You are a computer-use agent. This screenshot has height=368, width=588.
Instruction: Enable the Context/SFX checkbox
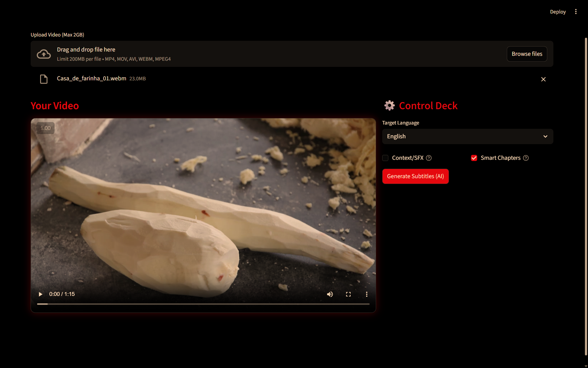click(x=385, y=158)
